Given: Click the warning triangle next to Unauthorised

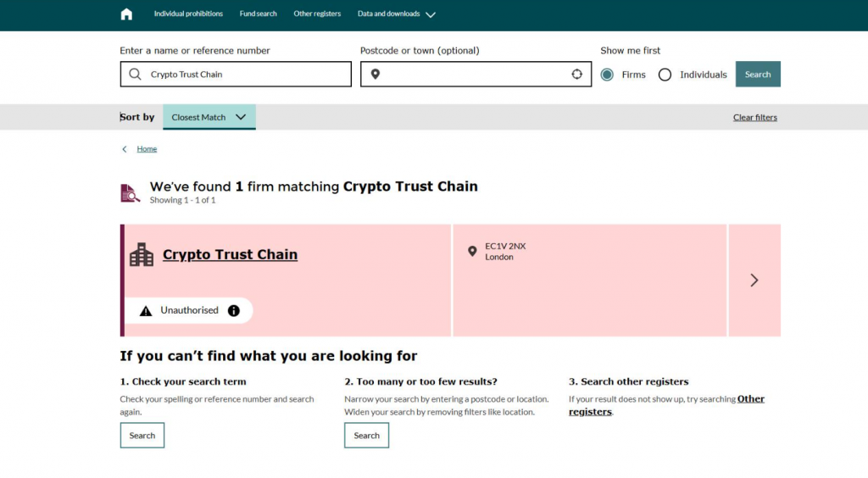Looking at the screenshot, I should pyautogui.click(x=146, y=311).
